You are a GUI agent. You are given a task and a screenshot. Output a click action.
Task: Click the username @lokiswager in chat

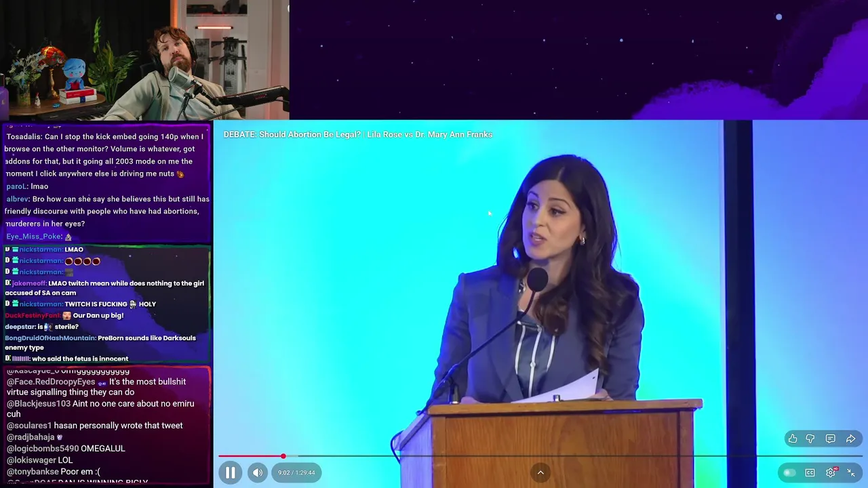click(31, 460)
